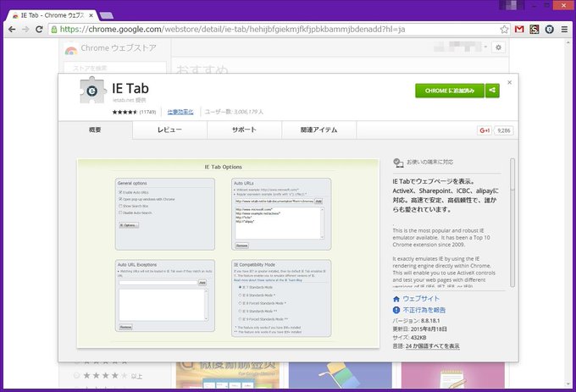The height and width of the screenshot is (392, 576).
Task: Show all 24 languages link
Action: 432,346
